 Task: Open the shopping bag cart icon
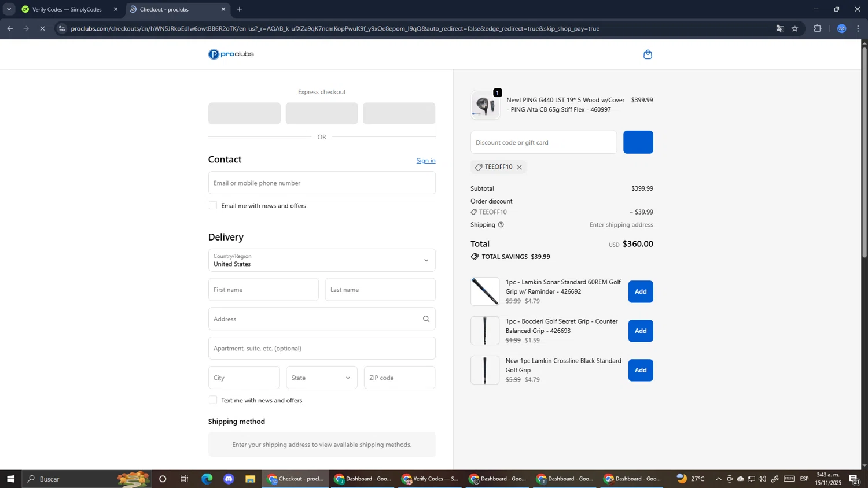pyautogui.click(x=648, y=54)
